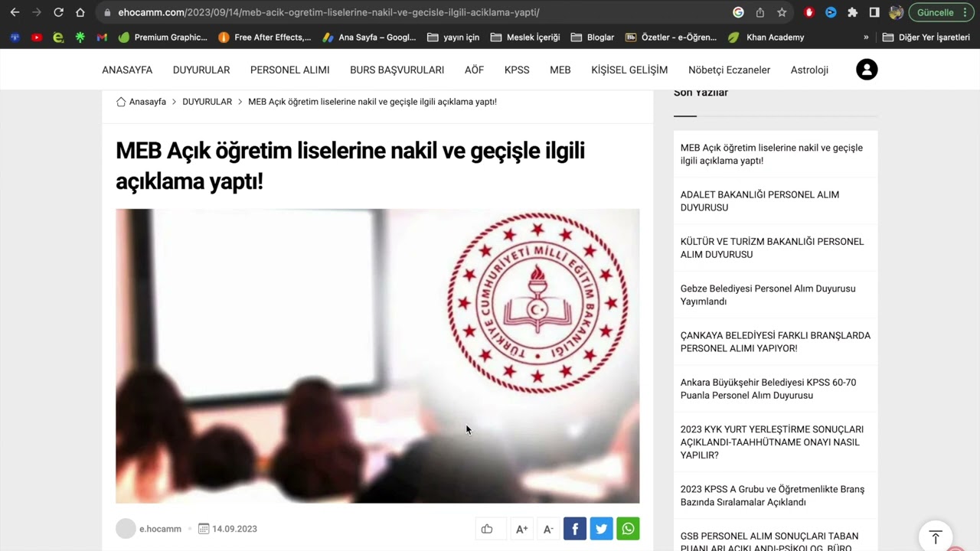The width and height of the screenshot is (980, 551).
Task: Open the browser home page icon
Action: 80,12
